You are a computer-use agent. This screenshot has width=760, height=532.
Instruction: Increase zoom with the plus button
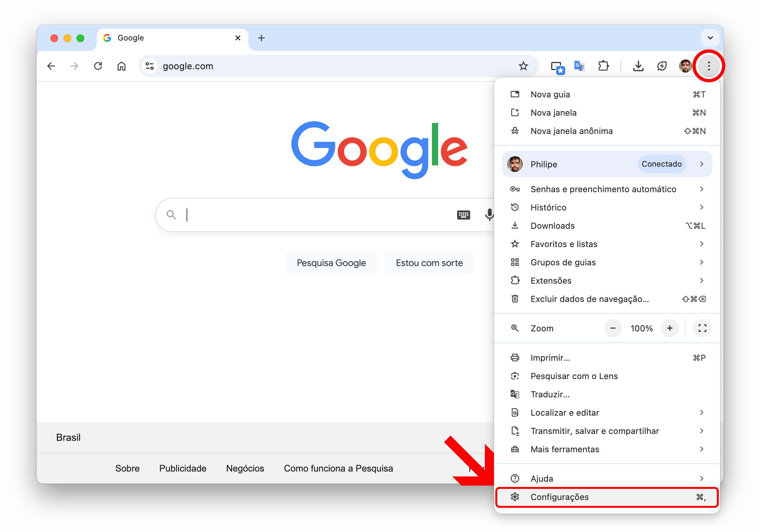click(669, 328)
